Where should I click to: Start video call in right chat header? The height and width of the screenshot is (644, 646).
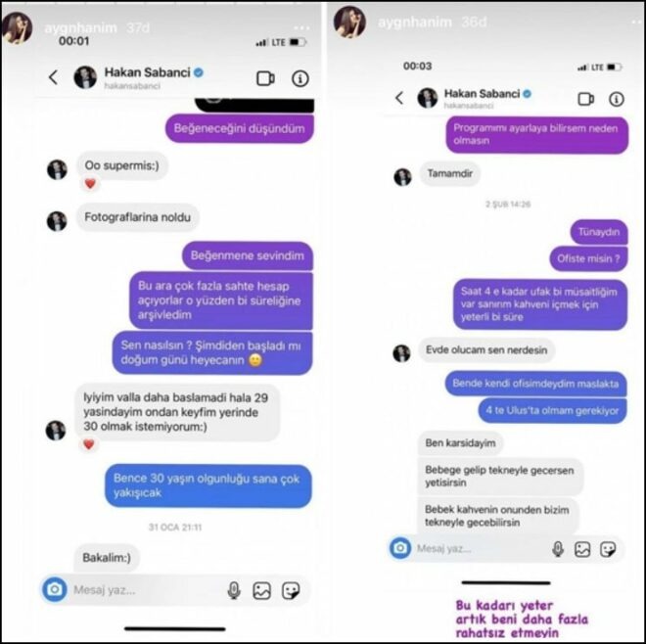point(586,99)
